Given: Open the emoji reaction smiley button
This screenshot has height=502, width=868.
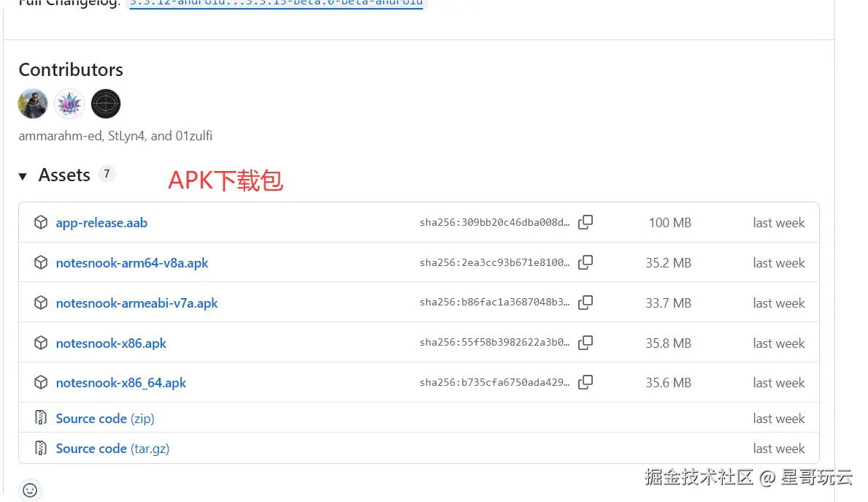Looking at the screenshot, I should 30,490.
